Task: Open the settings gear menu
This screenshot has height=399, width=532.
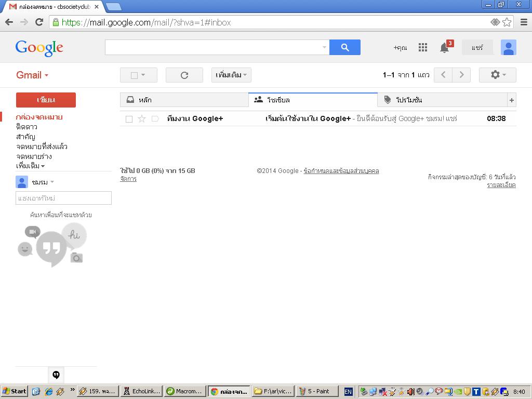Action: (497, 75)
